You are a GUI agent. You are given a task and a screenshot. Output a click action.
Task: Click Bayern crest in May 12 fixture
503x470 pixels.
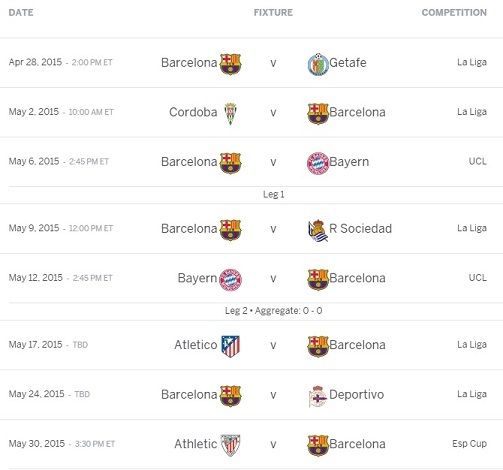click(x=230, y=279)
